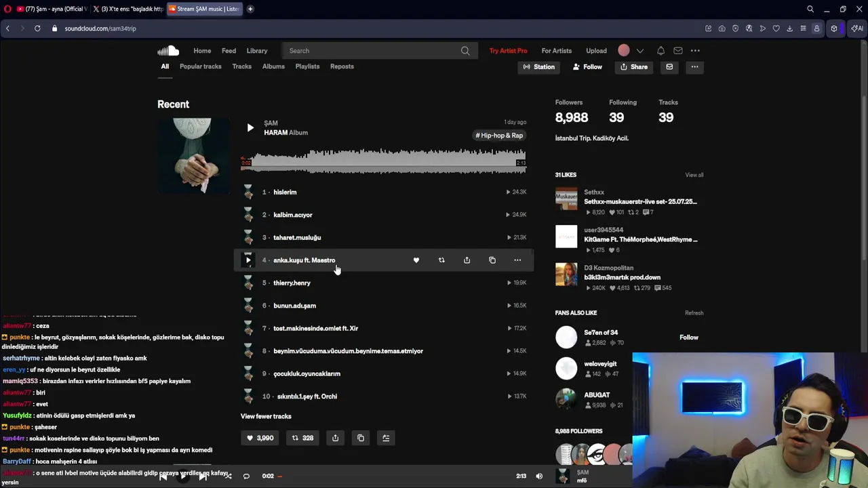Switch to Albums tab
Viewport: 868px width, 488px height.
(x=273, y=66)
